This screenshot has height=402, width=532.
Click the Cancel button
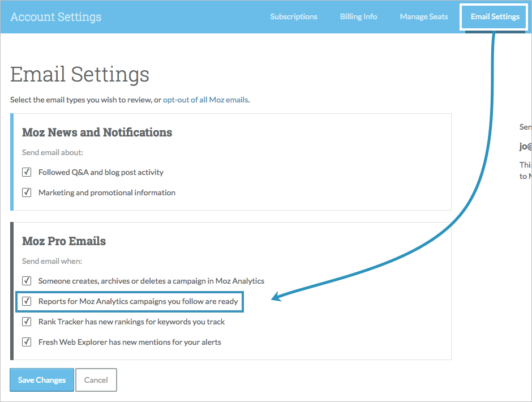tap(96, 380)
